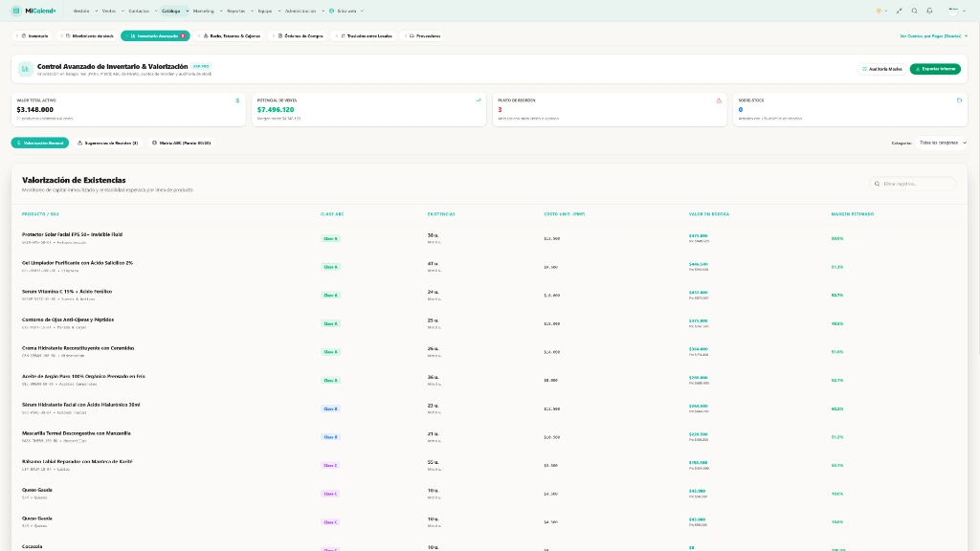The width and height of the screenshot is (980, 551).
Task: Click the notification badge on Inventario Avanzado tab
Action: [x=183, y=36]
